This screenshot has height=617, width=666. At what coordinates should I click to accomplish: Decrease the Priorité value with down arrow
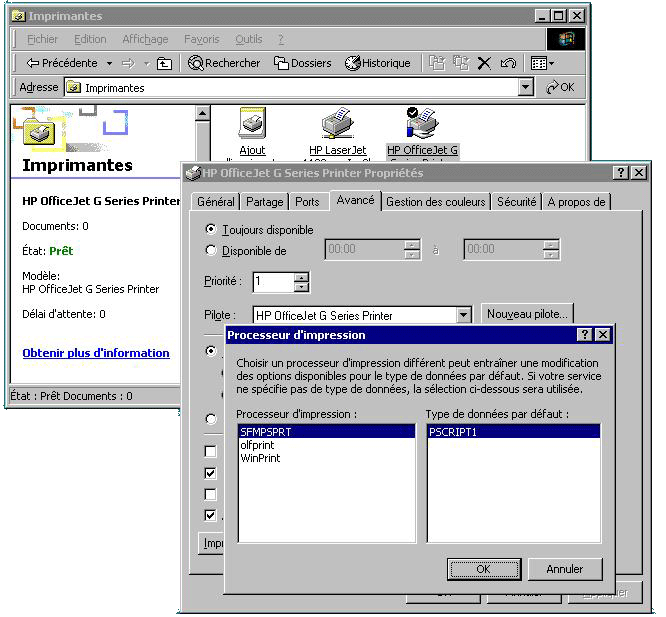[x=301, y=287]
